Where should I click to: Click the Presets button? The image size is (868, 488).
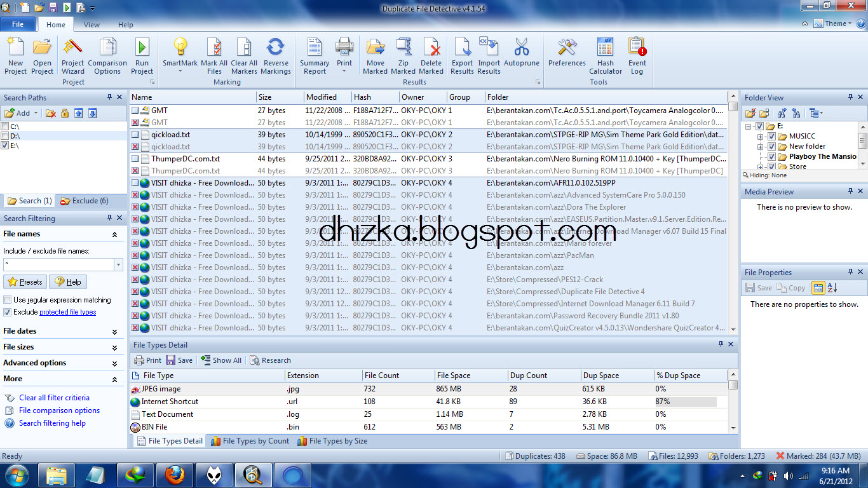tap(25, 282)
